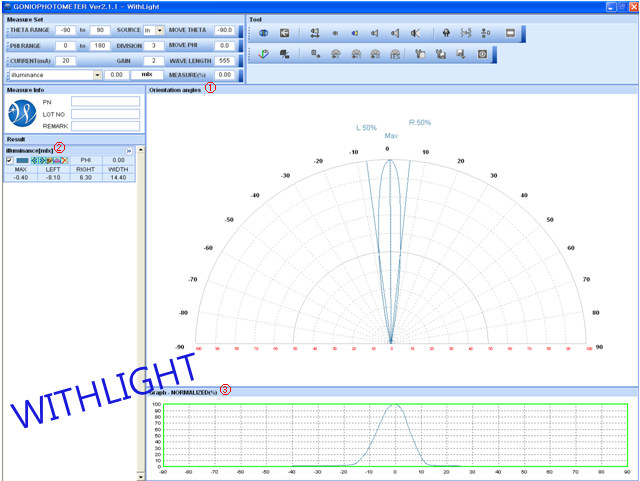Click the DIVISION value field

pos(153,46)
